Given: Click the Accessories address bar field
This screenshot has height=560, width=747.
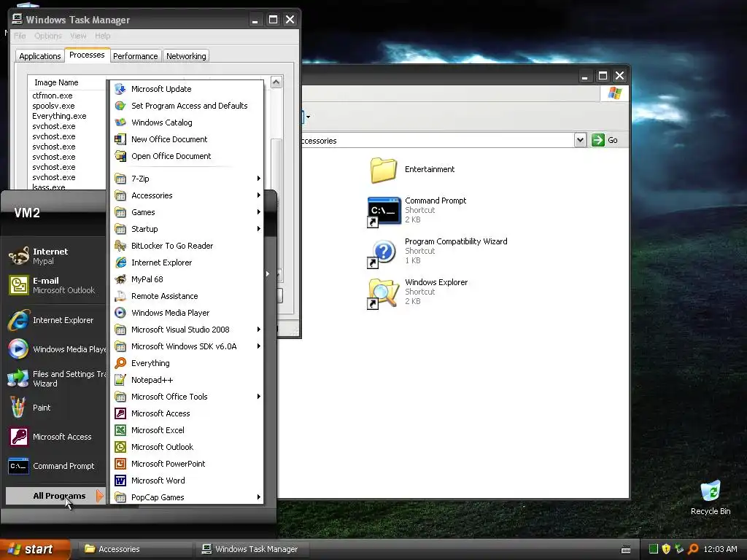Looking at the screenshot, I should (x=438, y=141).
